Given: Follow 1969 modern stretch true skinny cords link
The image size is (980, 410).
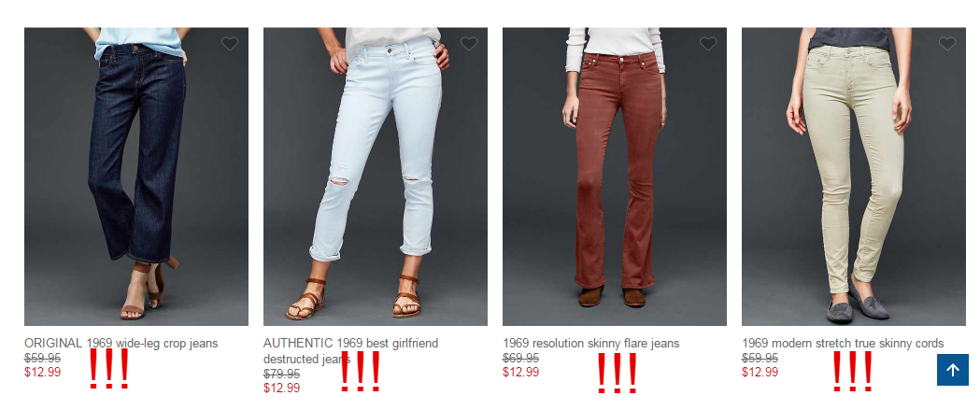Looking at the screenshot, I should pos(843,343).
